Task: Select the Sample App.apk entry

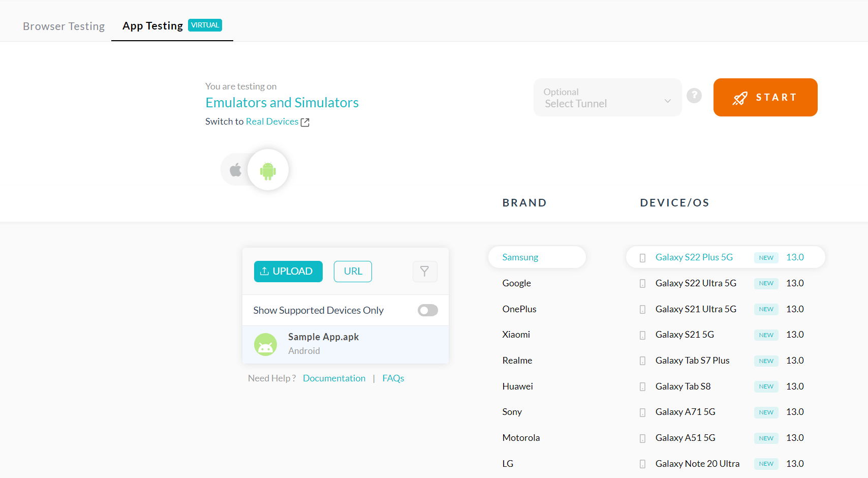Action: pos(346,344)
